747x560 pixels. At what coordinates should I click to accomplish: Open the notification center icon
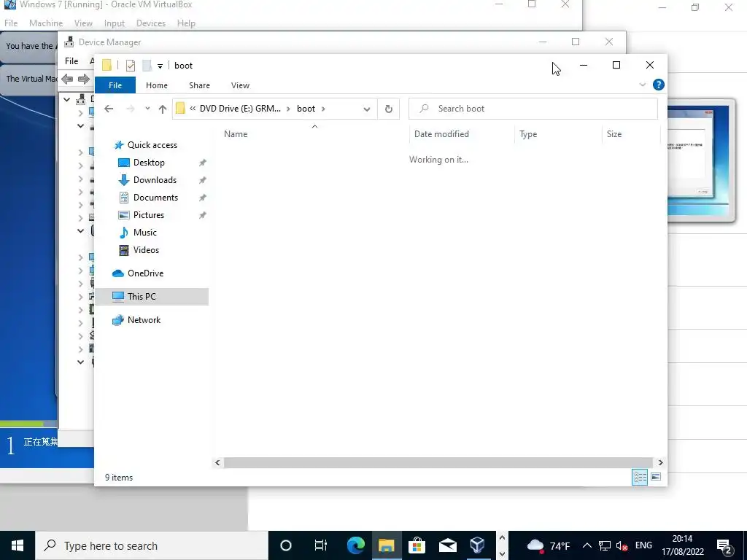click(x=724, y=545)
